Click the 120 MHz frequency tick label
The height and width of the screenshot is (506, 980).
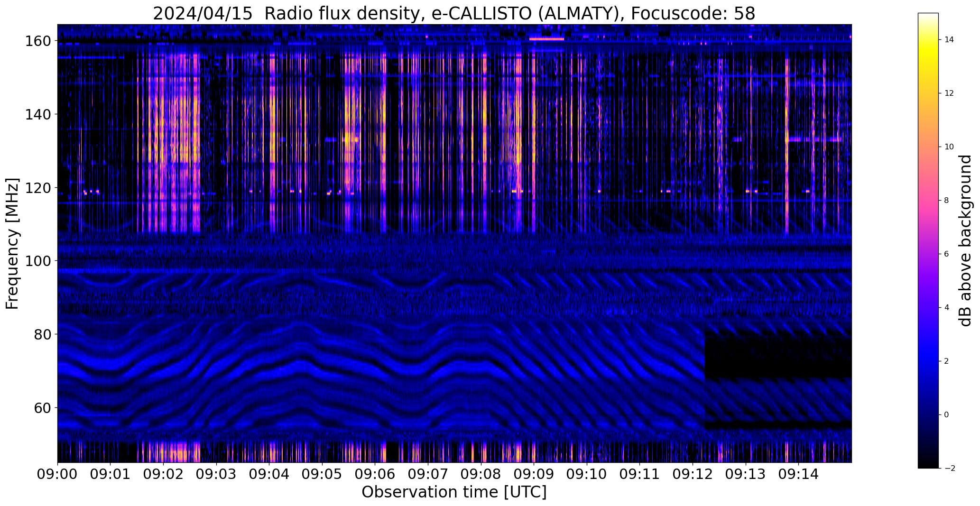[x=37, y=188]
